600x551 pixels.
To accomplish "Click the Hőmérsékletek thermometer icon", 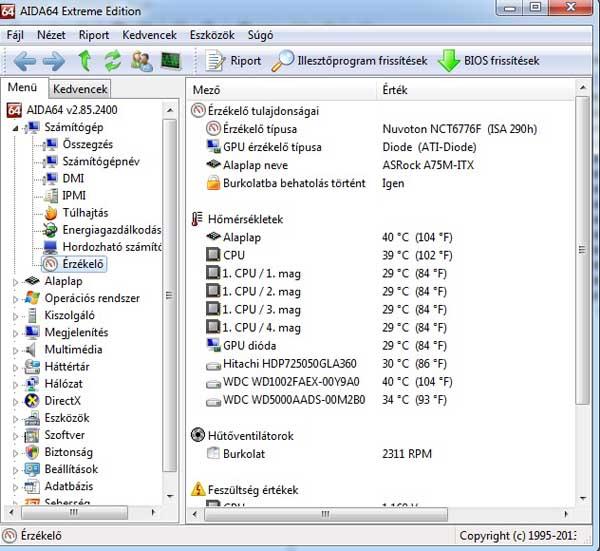I will [197, 219].
